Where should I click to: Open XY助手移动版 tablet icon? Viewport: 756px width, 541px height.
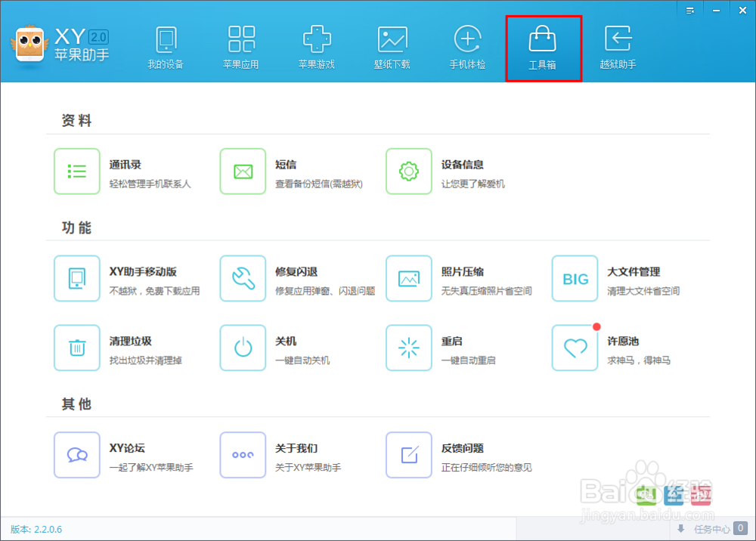pos(77,279)
